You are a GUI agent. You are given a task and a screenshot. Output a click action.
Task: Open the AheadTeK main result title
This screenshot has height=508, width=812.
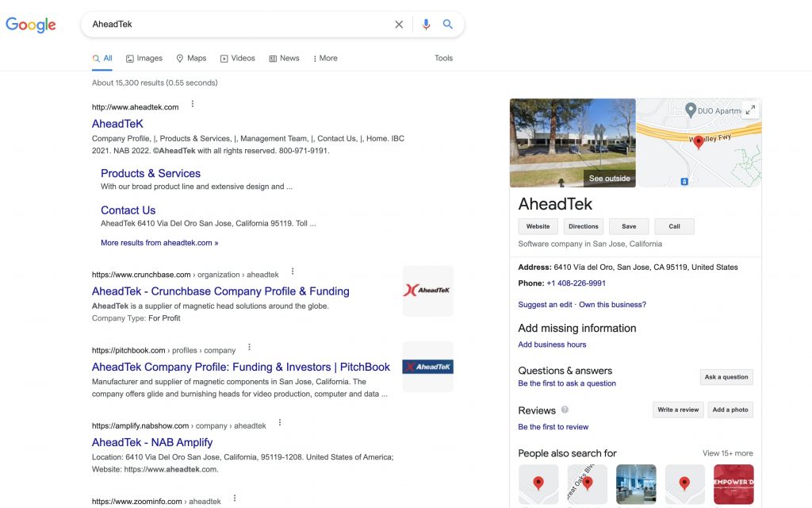pyautogui.click(x=117, y=124)
